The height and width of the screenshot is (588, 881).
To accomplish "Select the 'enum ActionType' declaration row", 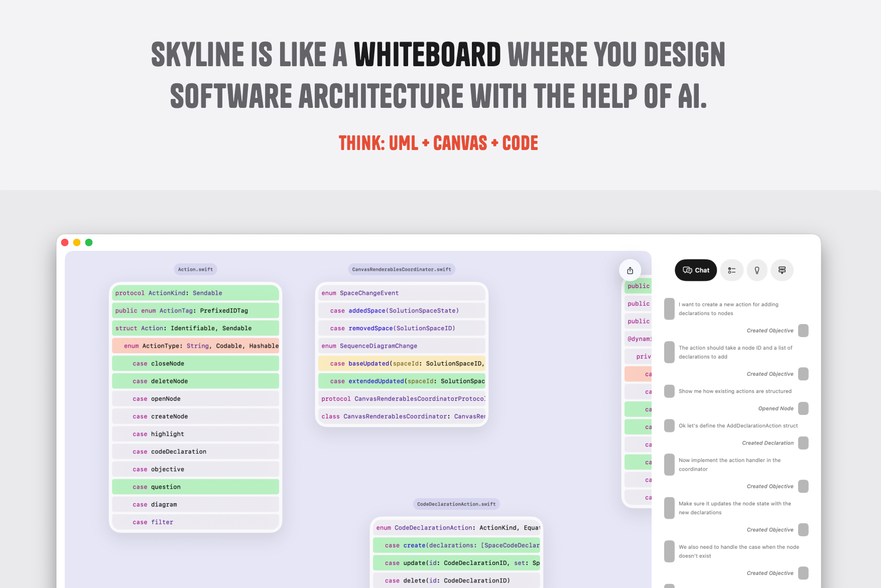I will 195,346.
